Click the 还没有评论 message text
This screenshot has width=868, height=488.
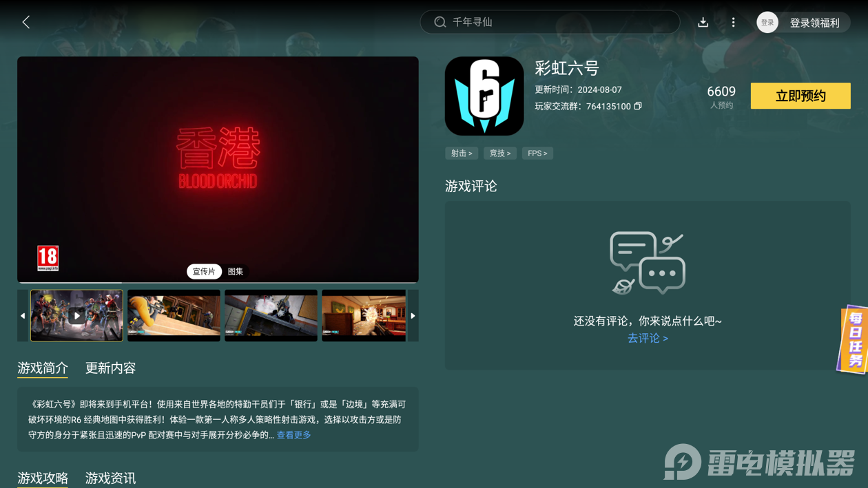tap(648, 321)
